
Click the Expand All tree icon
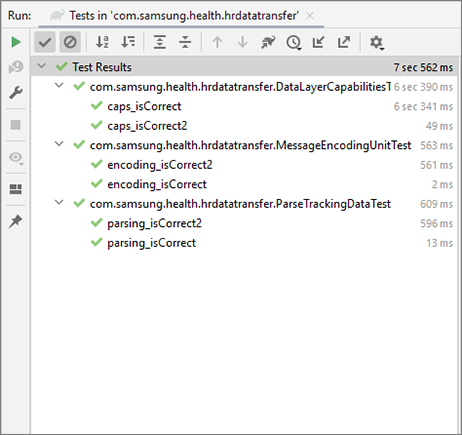(160, 42)
